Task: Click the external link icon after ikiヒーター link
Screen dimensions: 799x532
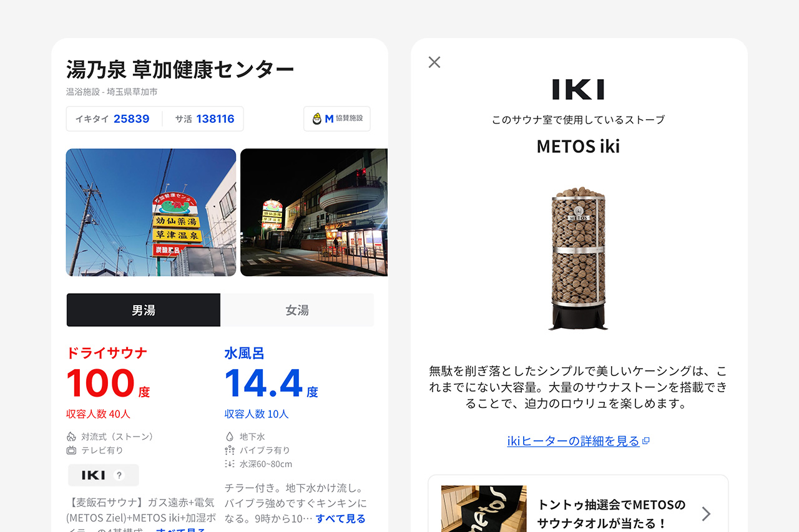Action: click(646, 441)
